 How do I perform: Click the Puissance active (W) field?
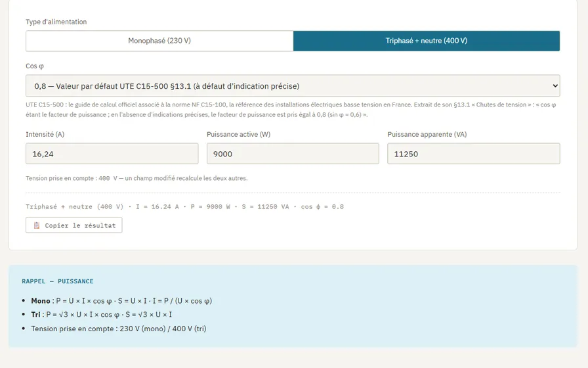pos(293,154)
